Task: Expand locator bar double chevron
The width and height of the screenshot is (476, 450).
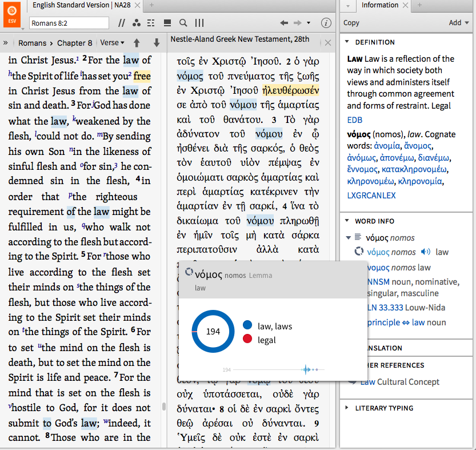Action: pos(6,43)
